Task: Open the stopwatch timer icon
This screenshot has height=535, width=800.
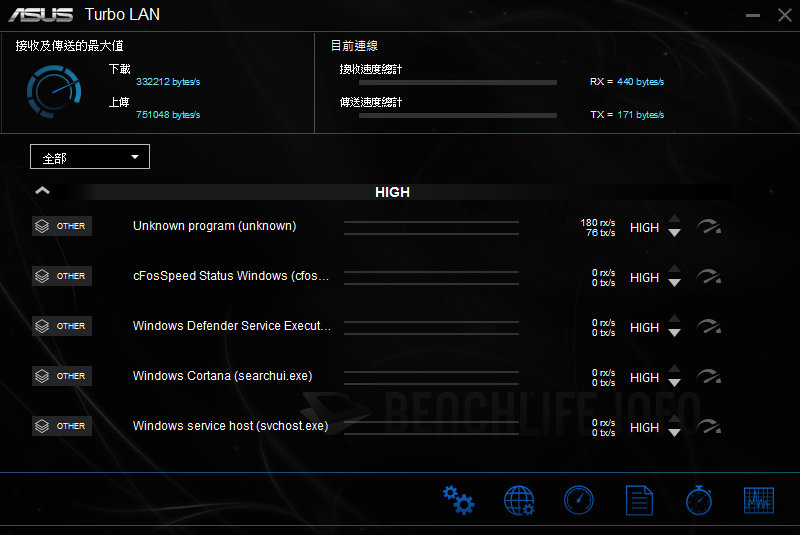Action: [699, 500]
